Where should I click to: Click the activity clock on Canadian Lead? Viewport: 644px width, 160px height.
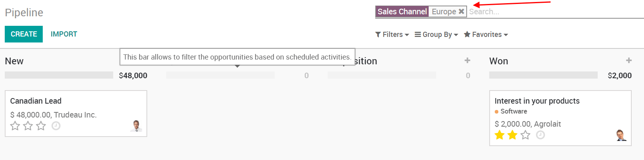56,126
